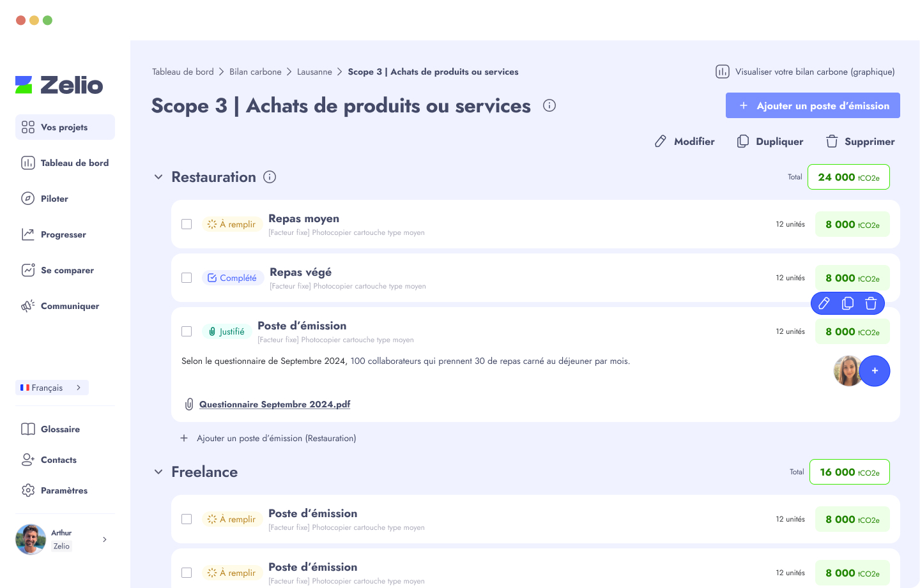Select the Communiquer megaphone icon
The image size is (920, 588).
[x=28, y=306]
